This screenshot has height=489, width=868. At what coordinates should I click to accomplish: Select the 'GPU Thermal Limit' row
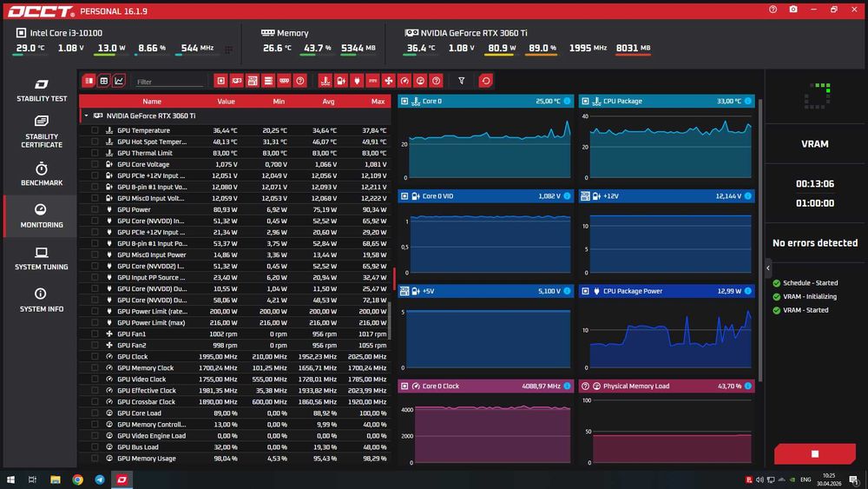234,154
